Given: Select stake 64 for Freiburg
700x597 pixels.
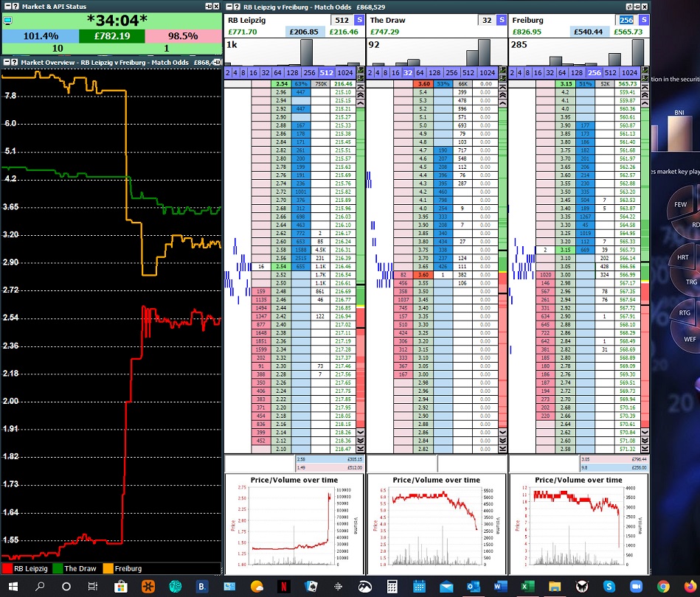Looking at the screenshot, I should [562, 73].
